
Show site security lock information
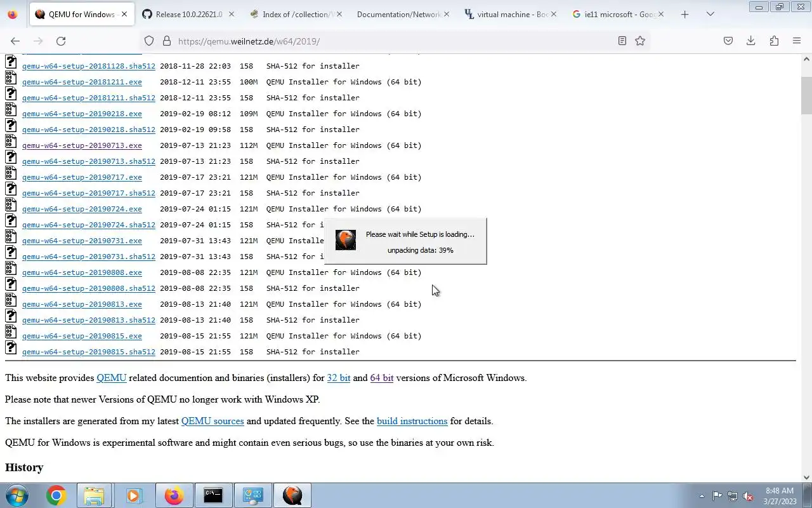coord(167,41)
